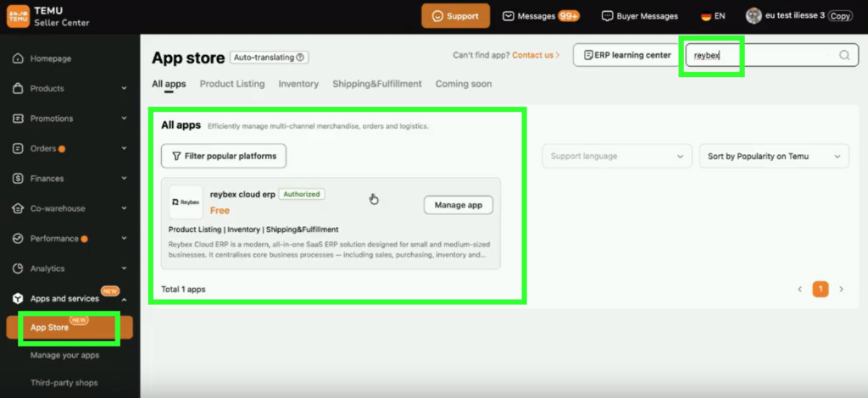Screen dimensions: 868x398
Task: Open App Store in the sidebar
Action: 70,327
